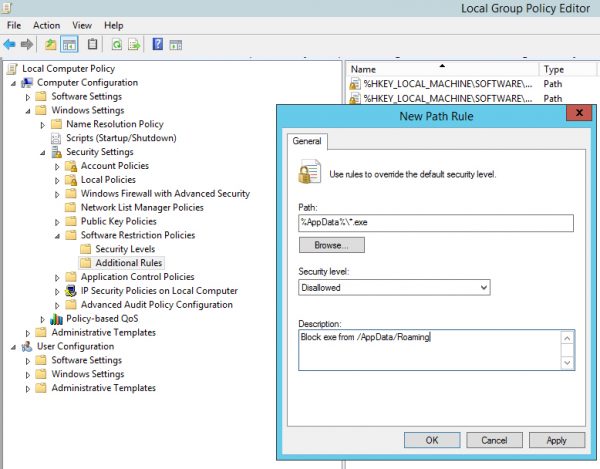Click the Back arrow toolbar icon
The height and width of the screenshot is (469, 600).
click(x=10, y=44)
